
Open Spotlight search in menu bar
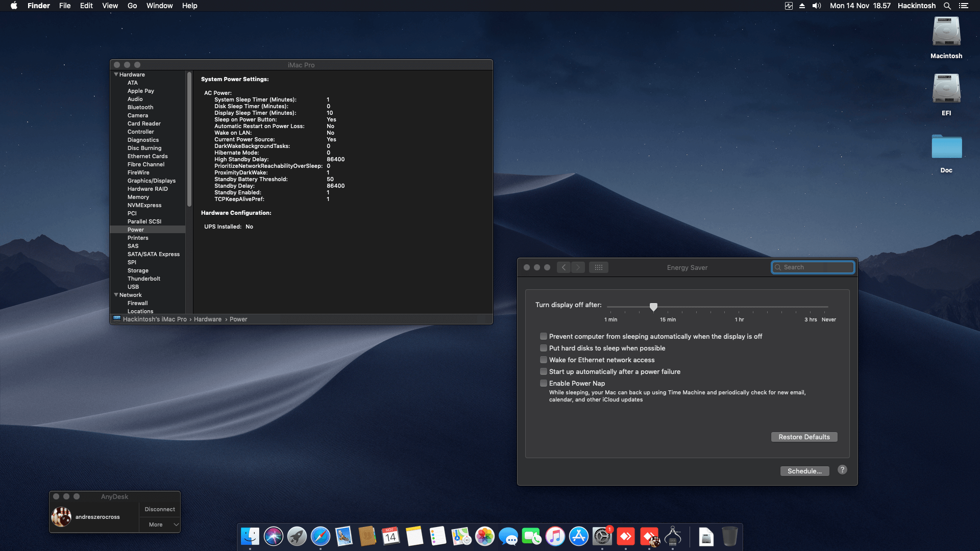coord(947,6)
